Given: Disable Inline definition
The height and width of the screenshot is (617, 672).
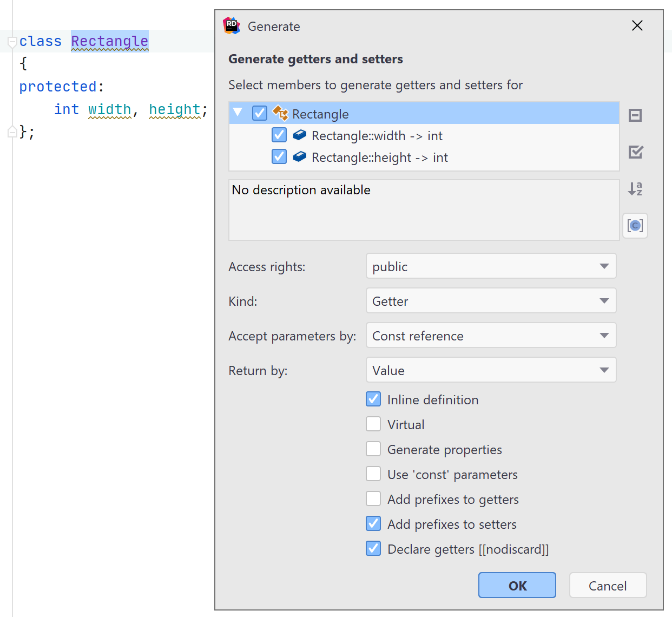Looking at the screenshot, I should (373, 399).
